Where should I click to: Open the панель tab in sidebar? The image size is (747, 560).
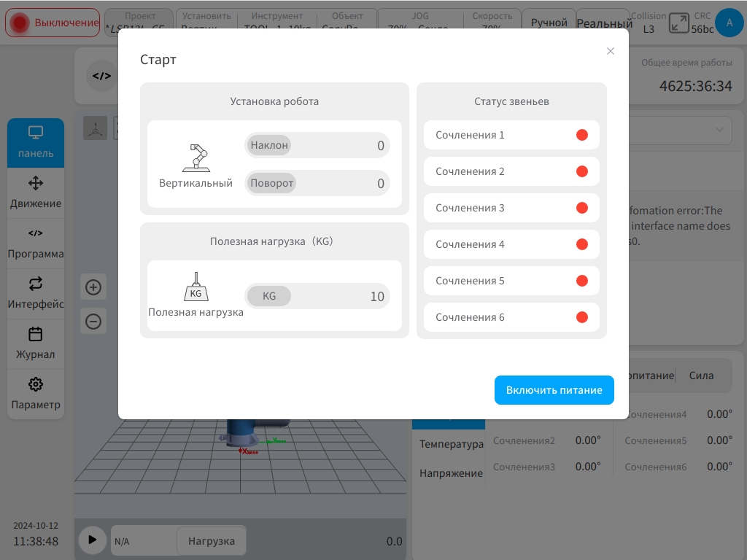(36, 142)
